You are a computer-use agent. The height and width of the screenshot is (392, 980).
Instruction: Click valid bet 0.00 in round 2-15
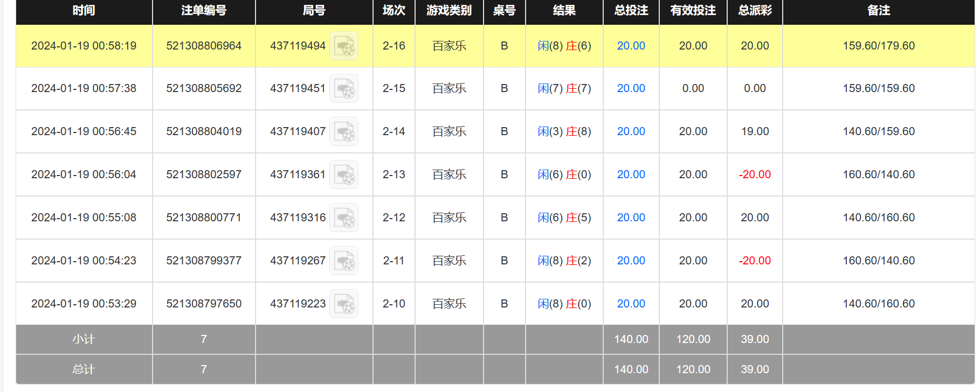coord(693,88)
